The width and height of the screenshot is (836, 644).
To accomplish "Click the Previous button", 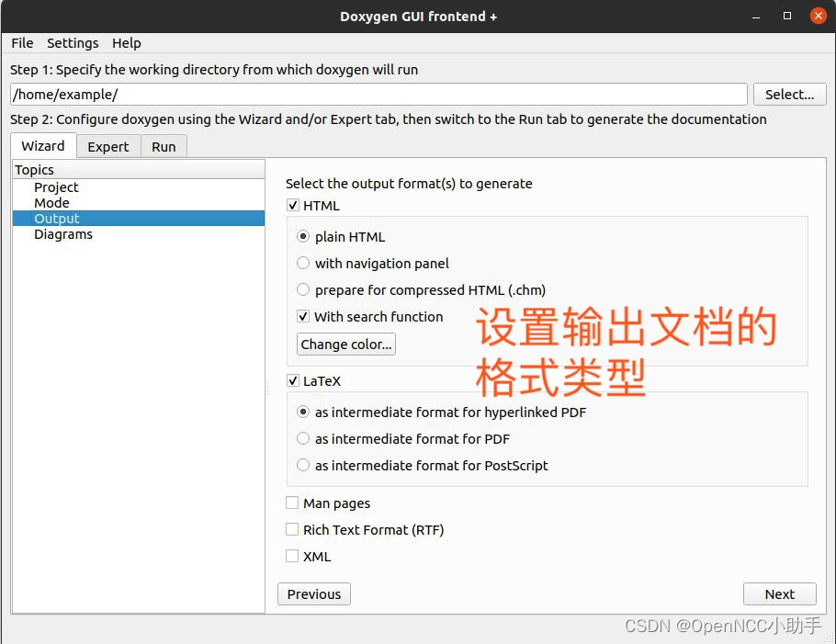I will 314,593.
